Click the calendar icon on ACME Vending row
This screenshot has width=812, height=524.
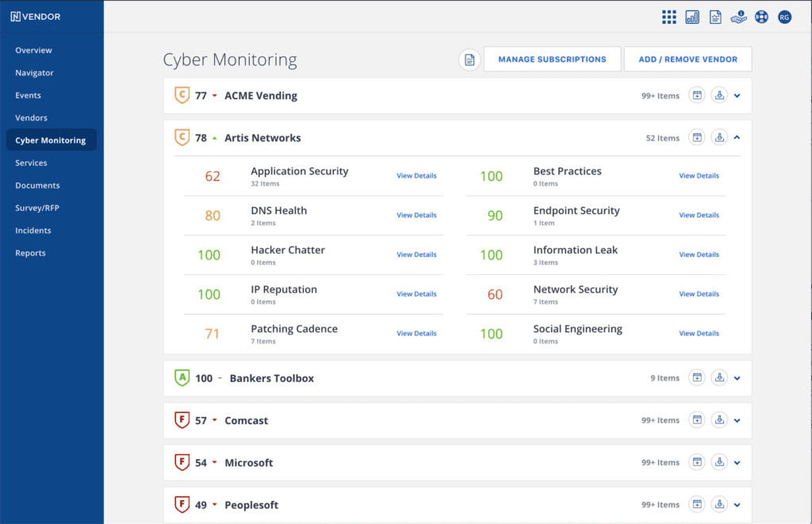696,94
